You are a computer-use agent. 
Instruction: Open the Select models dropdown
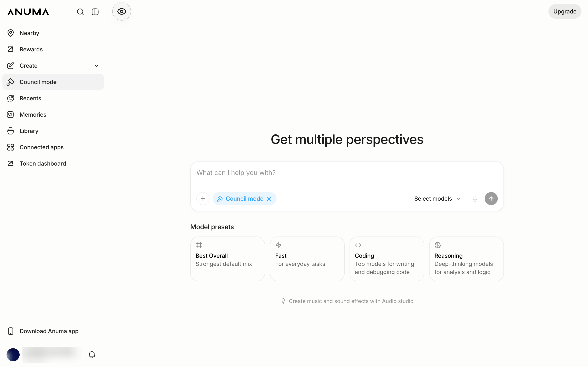437,199
